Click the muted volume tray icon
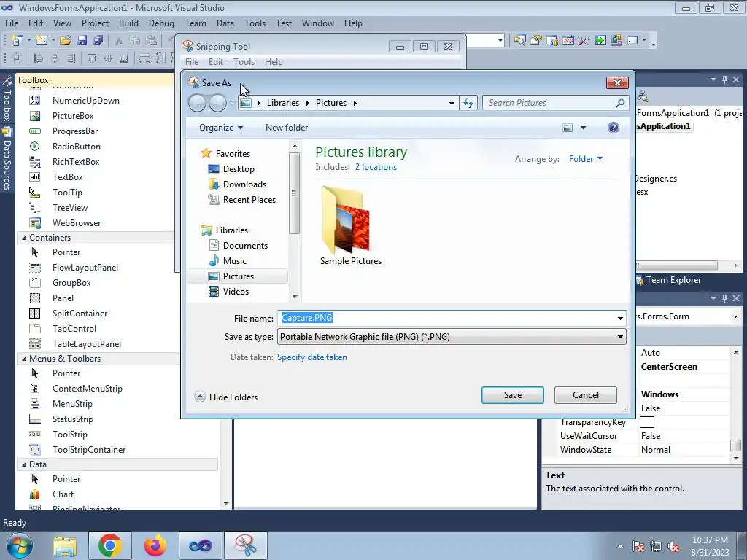This screenshot has height=560, width=747. [673, 547]
